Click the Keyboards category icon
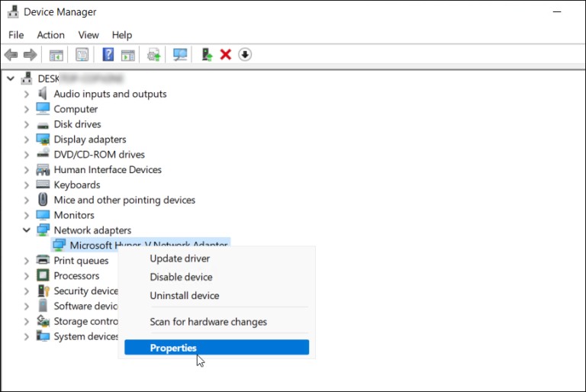 click(x=43, y=185)
